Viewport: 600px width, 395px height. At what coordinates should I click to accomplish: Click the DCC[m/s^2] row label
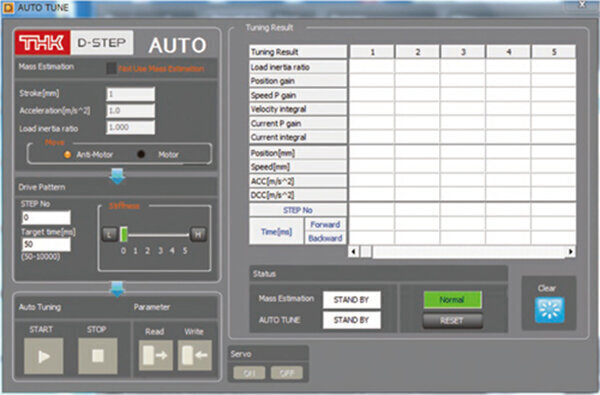click(x=298, y=195)
